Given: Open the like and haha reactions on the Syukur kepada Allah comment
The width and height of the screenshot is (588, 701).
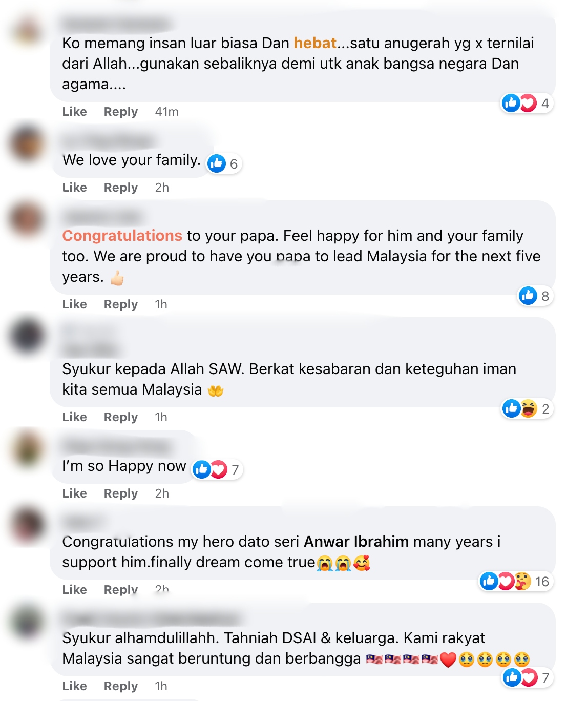Looking at the screenshot, I should click(527, 409).
